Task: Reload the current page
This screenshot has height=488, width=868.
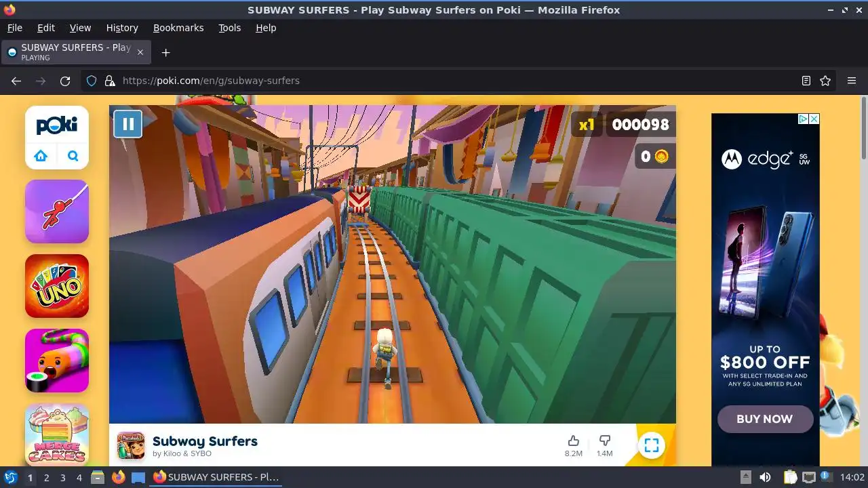Action: (x=65, y=81)
